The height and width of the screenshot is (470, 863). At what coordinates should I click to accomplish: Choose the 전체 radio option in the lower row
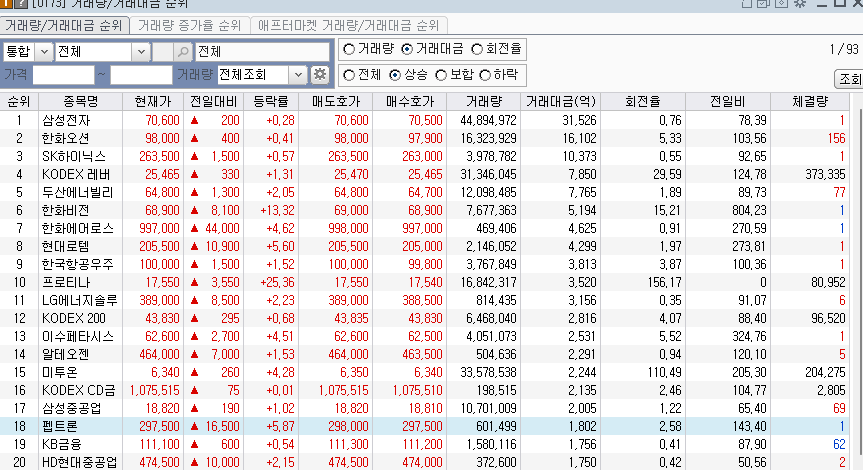349,75
